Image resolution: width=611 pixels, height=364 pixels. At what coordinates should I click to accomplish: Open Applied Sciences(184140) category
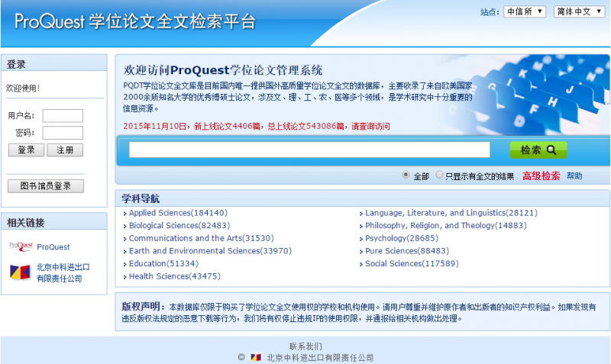(x=178, y=213)
